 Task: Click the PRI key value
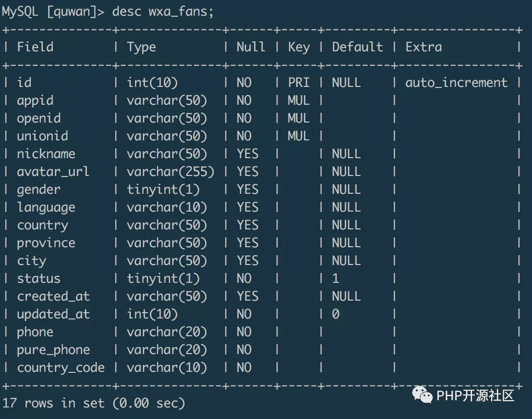298,83
